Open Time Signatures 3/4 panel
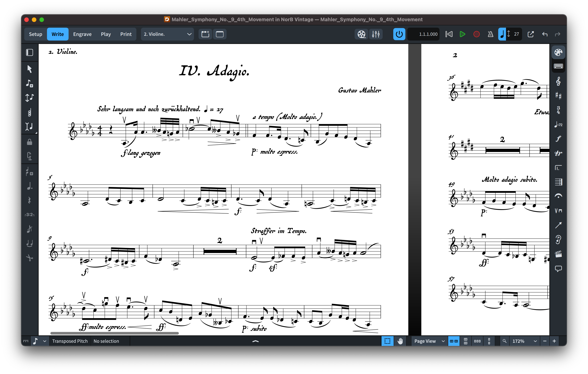588x374 pixels. pos(558,110)
